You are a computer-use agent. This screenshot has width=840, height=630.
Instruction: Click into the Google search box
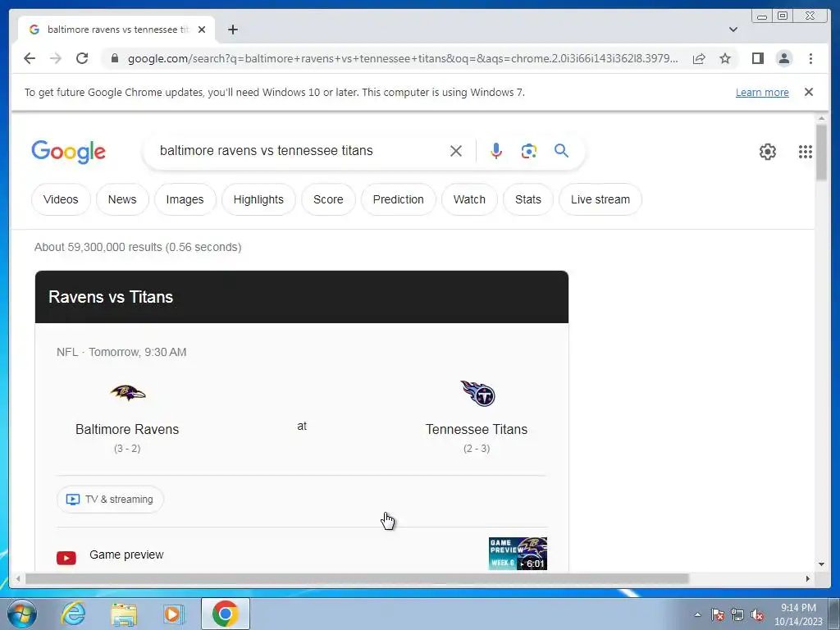[x=300, y=151]
